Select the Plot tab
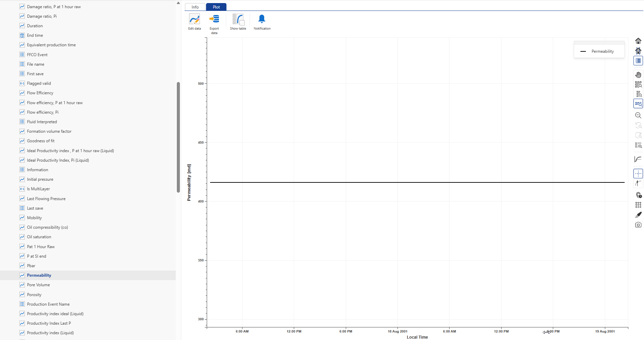 pos(216,7)
